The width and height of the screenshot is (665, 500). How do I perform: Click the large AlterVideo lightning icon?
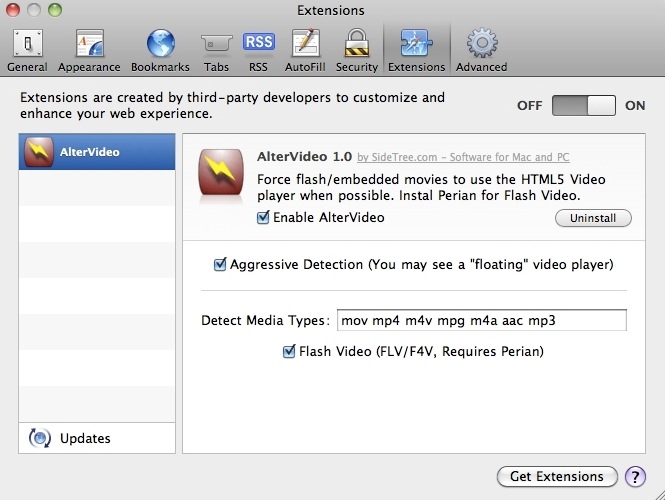[x=221, y=172]
